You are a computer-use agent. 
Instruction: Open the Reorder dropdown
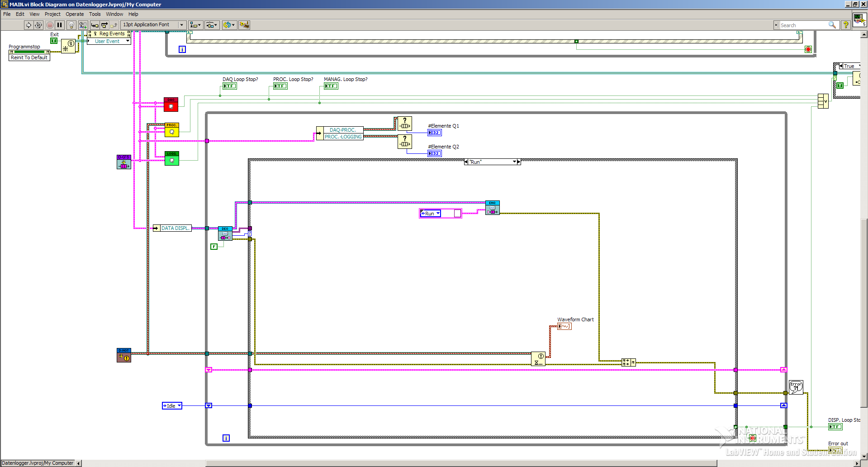coord(229,25)
